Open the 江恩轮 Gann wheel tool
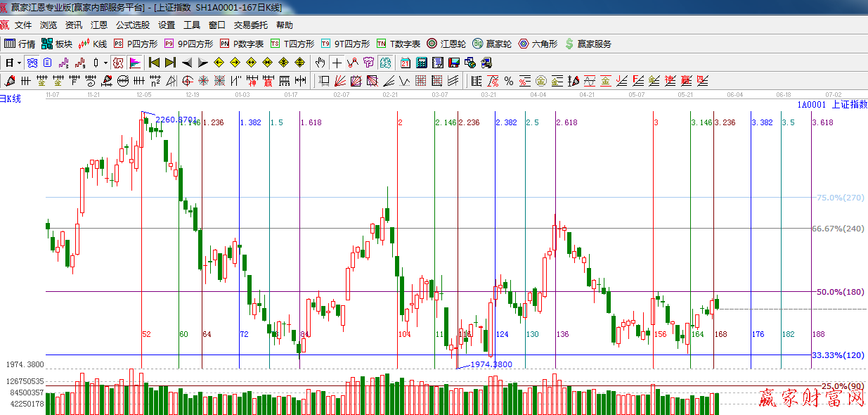This screenshot has width=868, height=415. (x=446, y=44)
